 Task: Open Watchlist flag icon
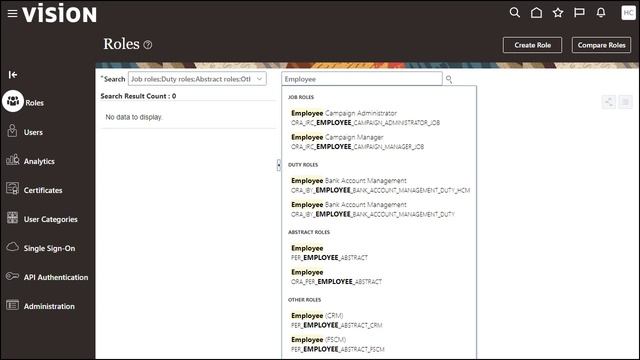[579, 13]
